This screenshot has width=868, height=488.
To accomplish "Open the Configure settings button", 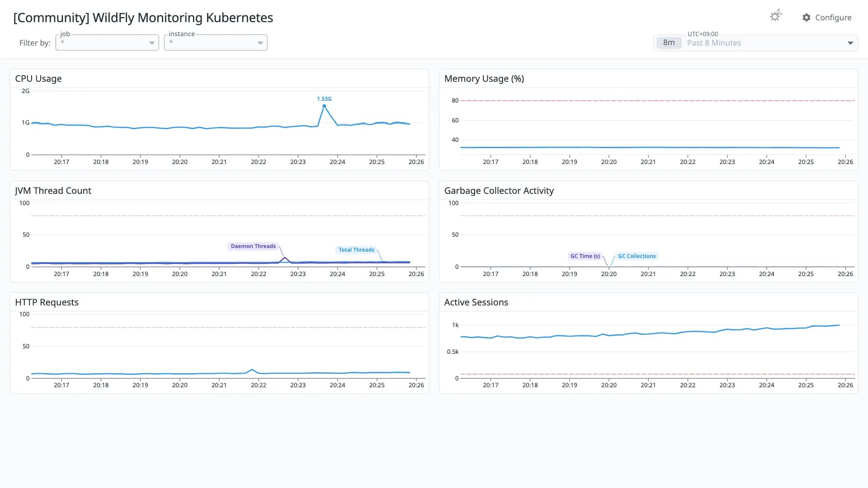I will (827, 17).
